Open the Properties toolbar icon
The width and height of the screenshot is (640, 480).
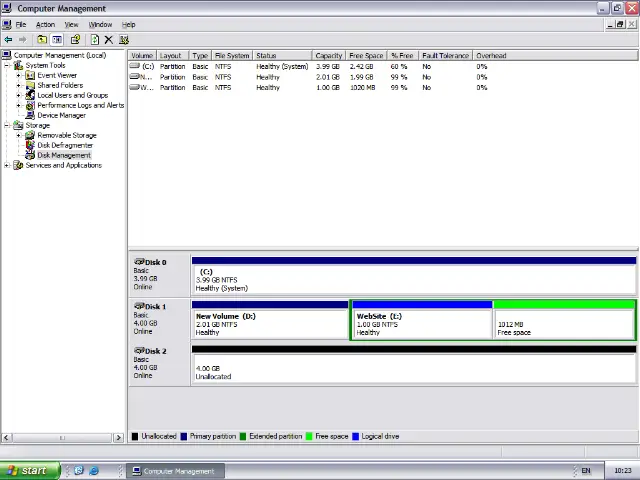point(75,40)
